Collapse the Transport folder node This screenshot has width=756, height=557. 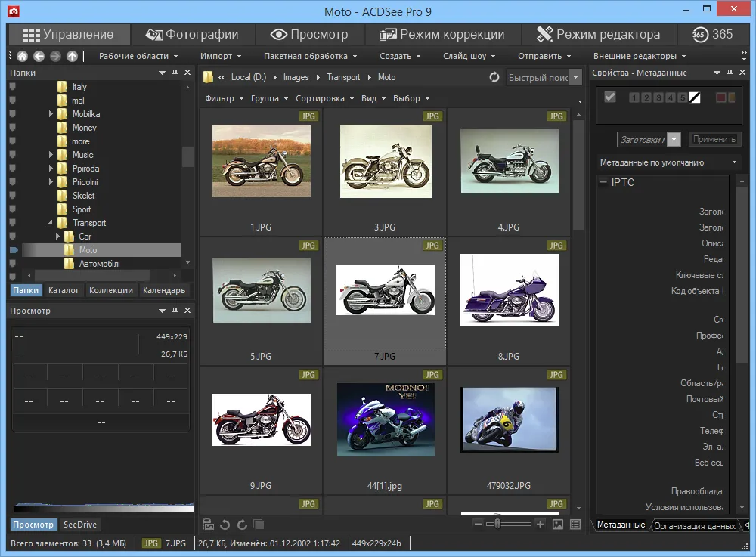coord(50,223)
